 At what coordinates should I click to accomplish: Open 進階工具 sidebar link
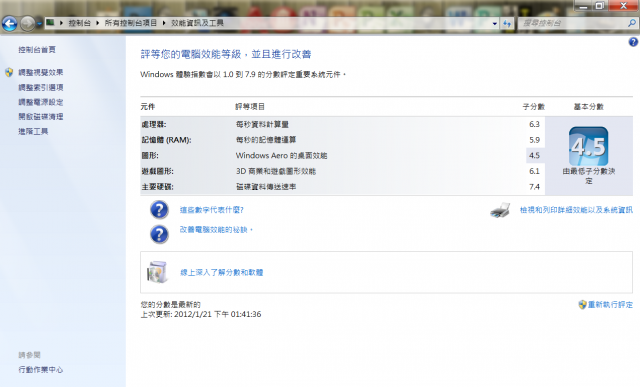click(x=33, y=131)
